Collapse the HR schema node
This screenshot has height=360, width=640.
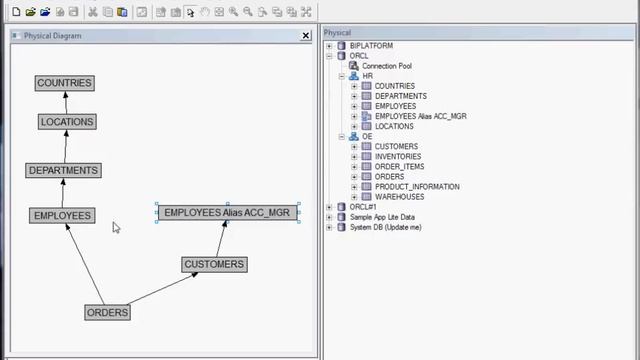[342, 76]
